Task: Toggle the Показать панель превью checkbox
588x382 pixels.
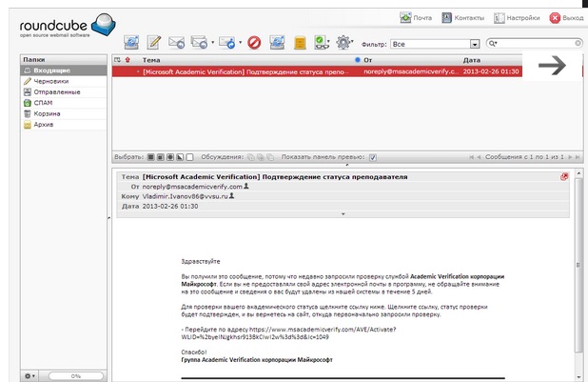Action: point(372,157)
